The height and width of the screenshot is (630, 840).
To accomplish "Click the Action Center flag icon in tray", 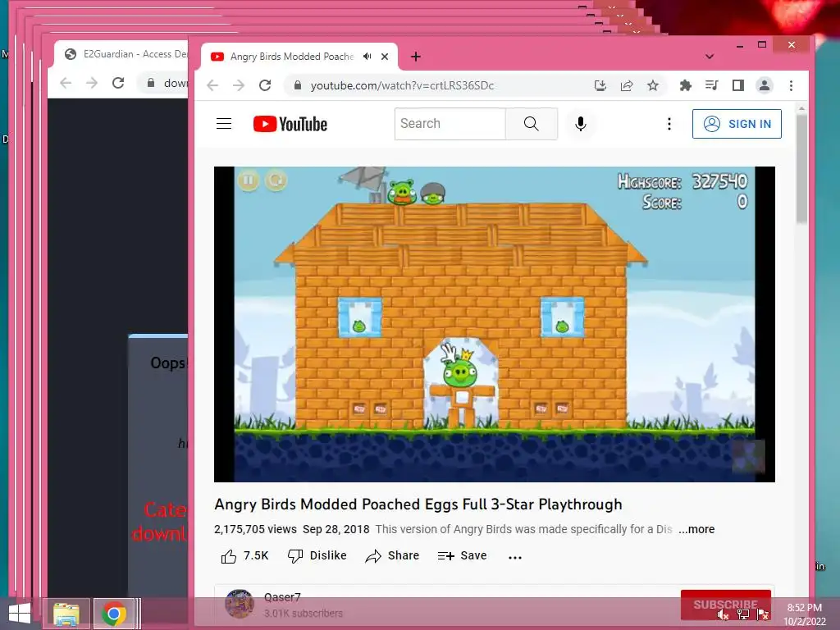I will tap(763, 615).
